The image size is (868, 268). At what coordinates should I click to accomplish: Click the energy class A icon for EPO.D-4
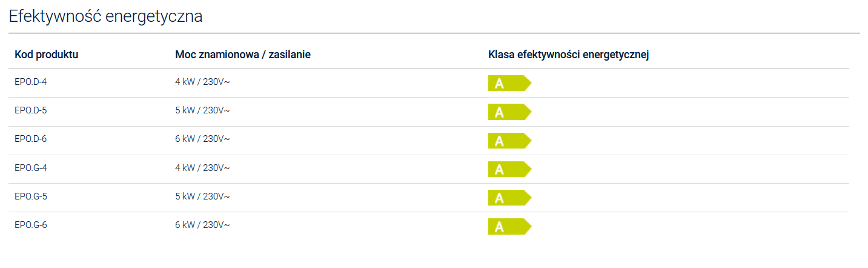(509, 84)
